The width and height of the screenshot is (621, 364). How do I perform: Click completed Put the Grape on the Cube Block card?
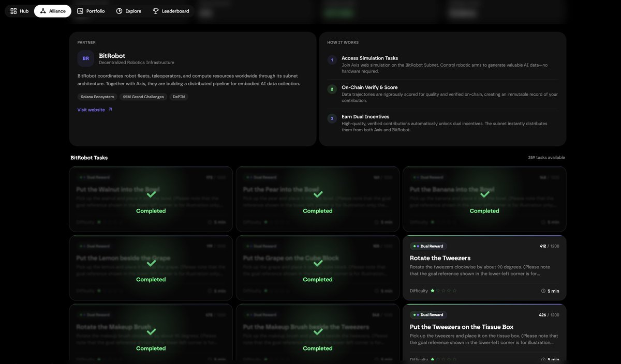point(318,268)
